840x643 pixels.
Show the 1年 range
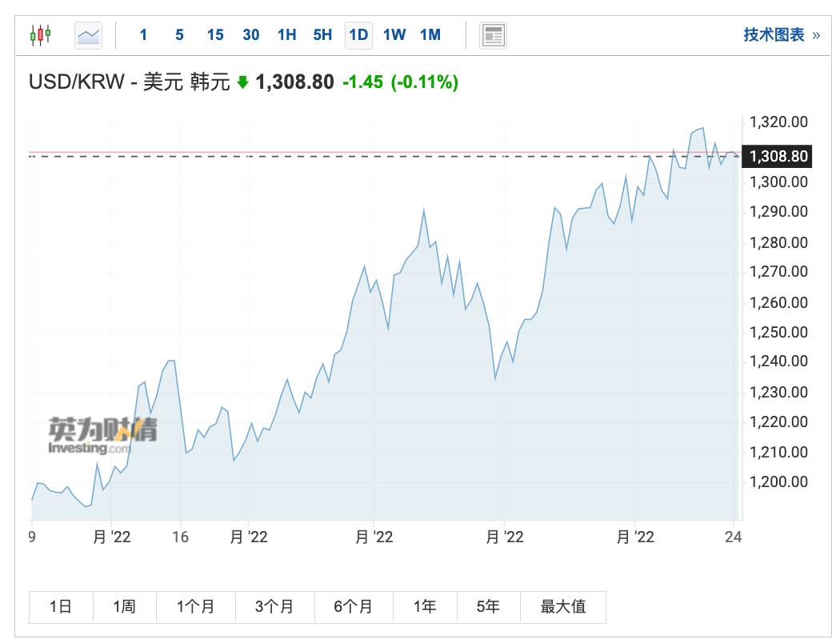click(425, 607)
